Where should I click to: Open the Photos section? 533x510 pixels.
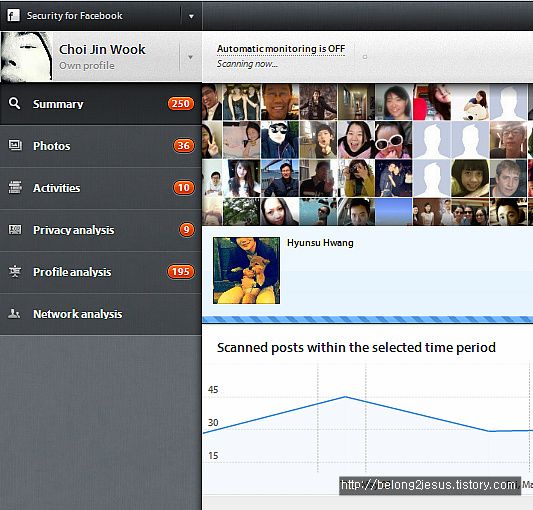[x=101, y=146]
